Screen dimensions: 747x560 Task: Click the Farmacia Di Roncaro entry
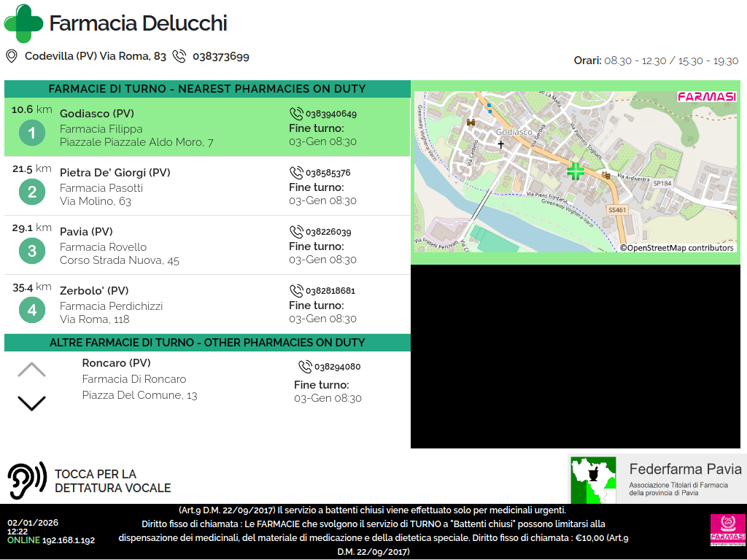[x=134, y=379]
